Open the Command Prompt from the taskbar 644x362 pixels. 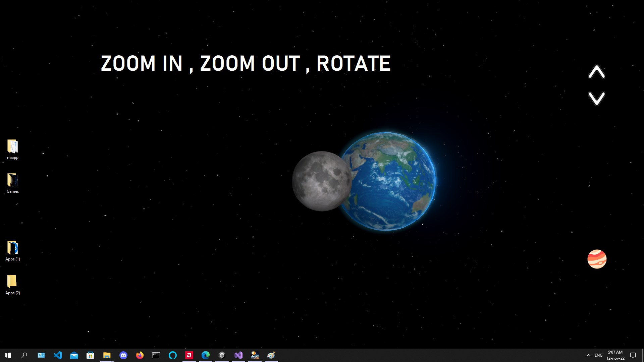coord(156,355)
